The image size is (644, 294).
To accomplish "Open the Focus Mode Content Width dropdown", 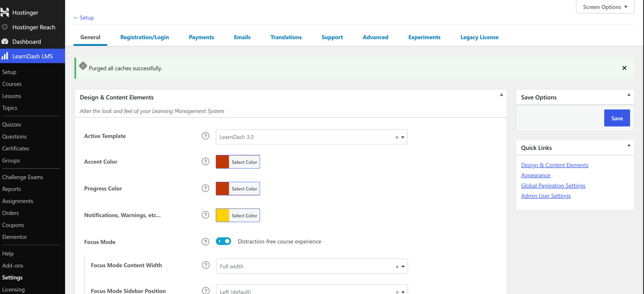I will point(312,266).
